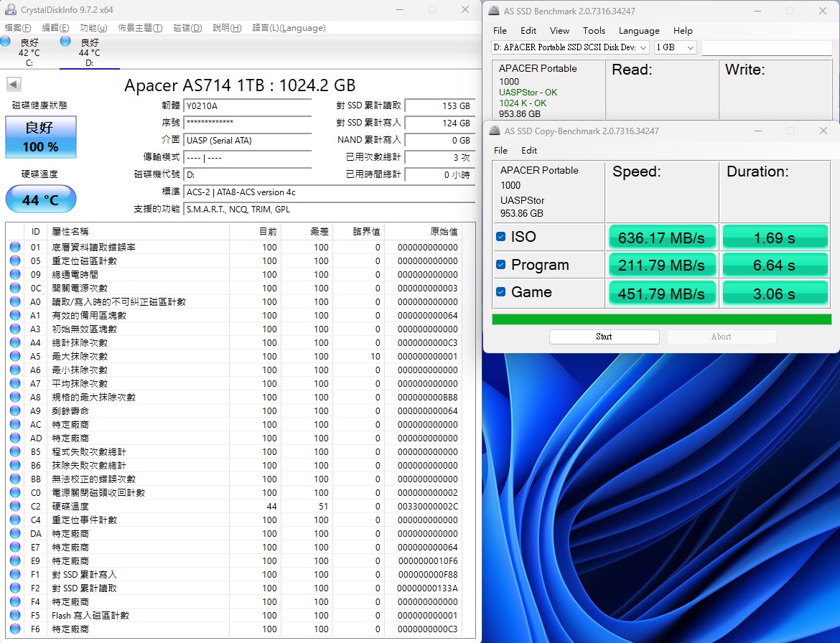The height and width of the screenshot is (643, 840).
Task: Click status orb for attribute A0
Action: coord(15,301)
